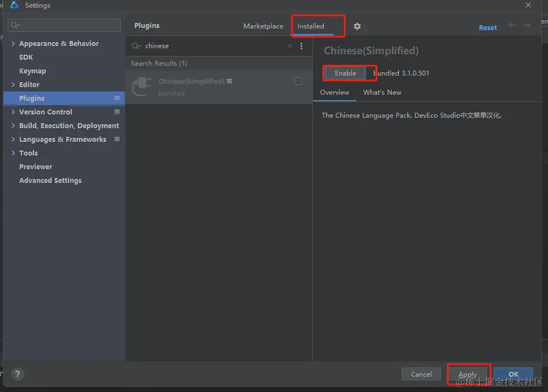Expand the Tools section
The image size is (548, 392).
pyautogui.click(x=13, y=153)
